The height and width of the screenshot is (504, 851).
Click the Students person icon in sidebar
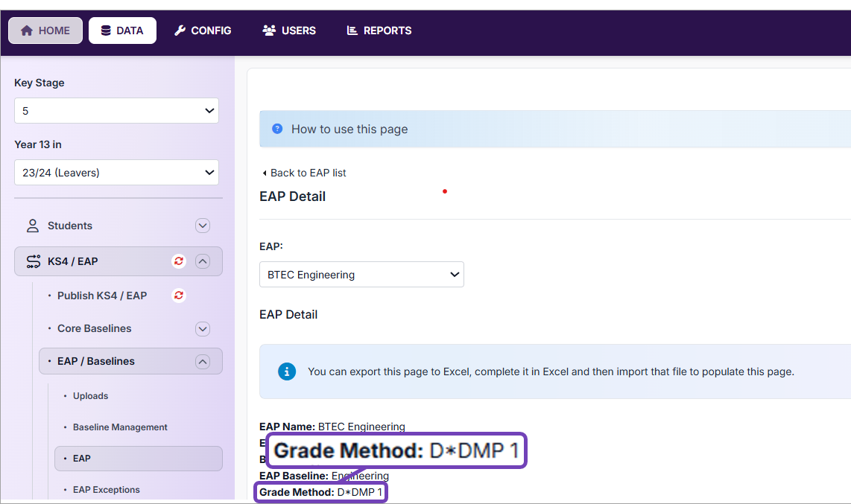33,226
